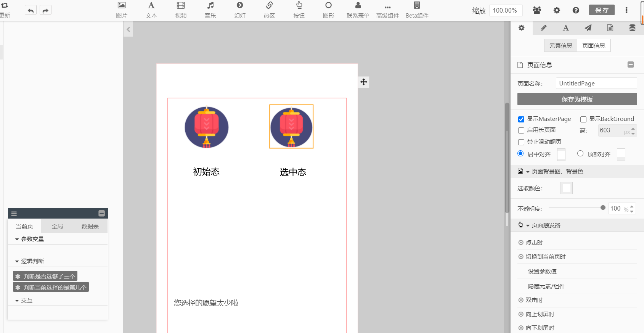This screenshot has width=644, height=333.
Task: Open the help question mark icon
Action: click(x=576, y=10)
